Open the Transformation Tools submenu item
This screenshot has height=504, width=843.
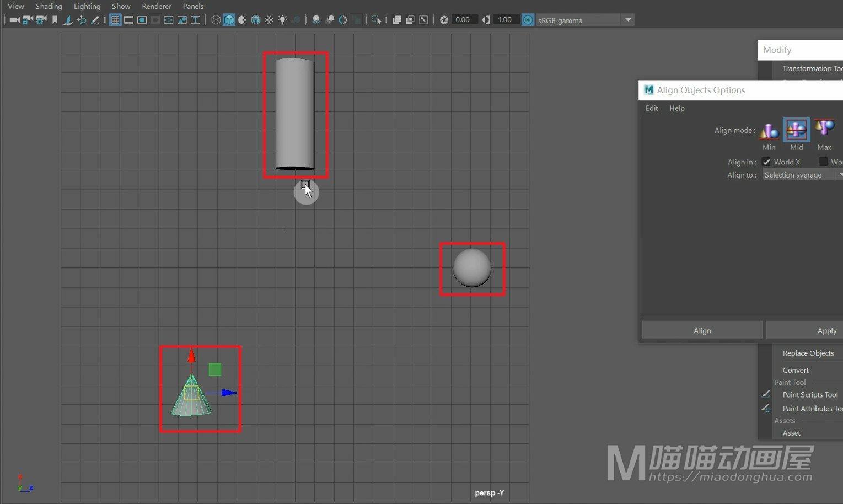[812, 68]
